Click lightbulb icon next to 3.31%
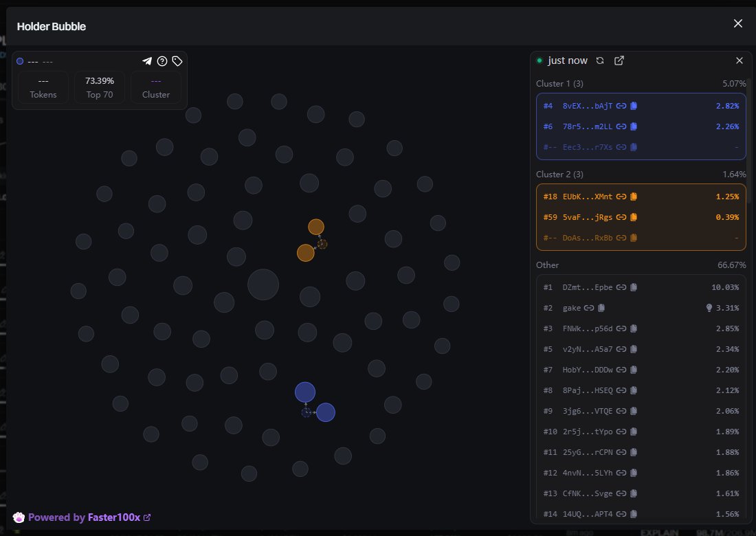Image resolution: width=756 pixels, height=536 pixels. [x=709, y=308]
